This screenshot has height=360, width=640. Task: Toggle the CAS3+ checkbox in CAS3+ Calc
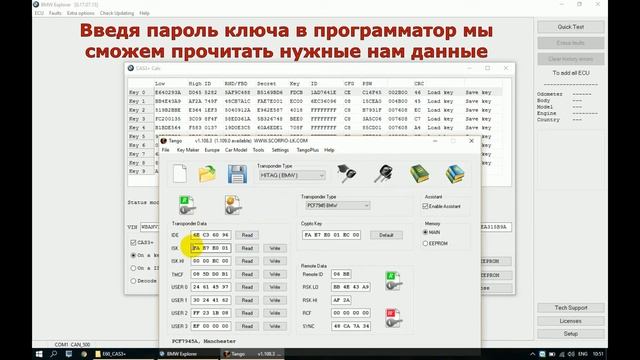click(x=133, y=242)
